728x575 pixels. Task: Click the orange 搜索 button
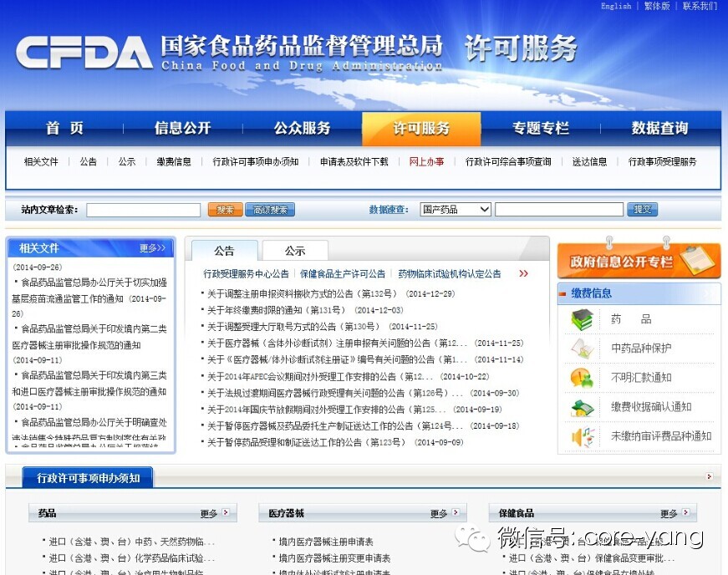tap(225, 210)
